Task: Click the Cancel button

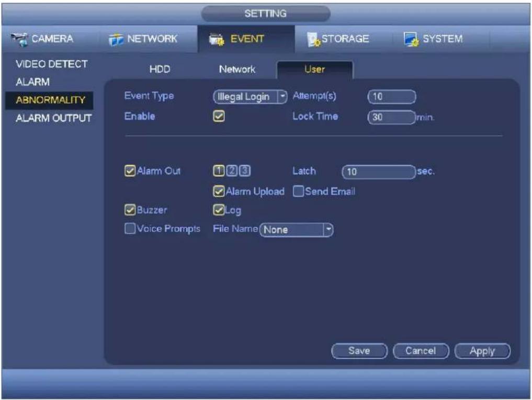Action: coord(421,351)
